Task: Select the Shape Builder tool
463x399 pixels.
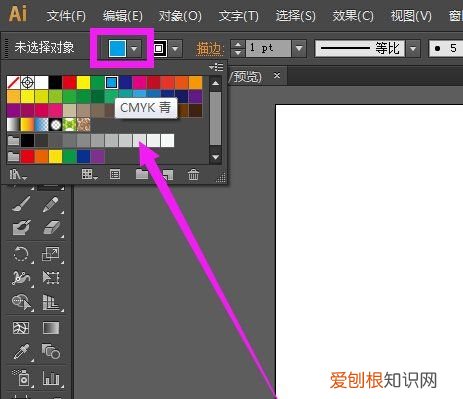Action: pos(21,302)
